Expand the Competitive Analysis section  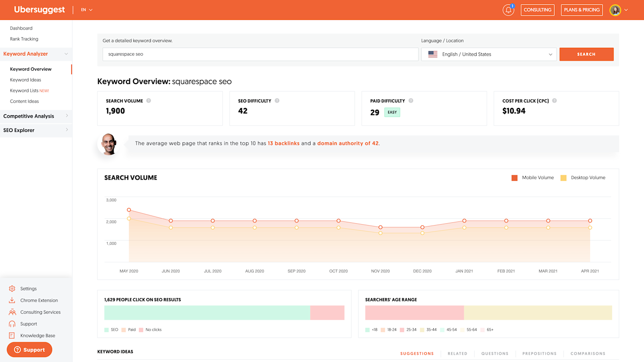(x=36, y=116)
